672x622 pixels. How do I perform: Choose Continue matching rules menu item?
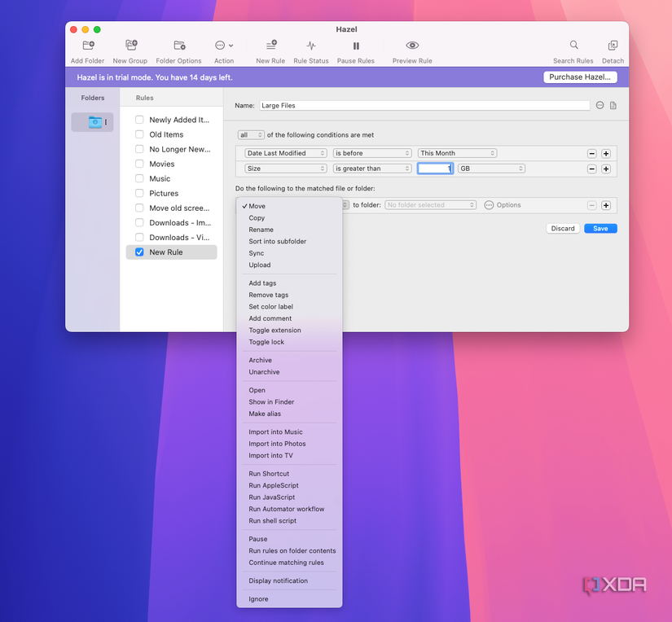[289, 563]
